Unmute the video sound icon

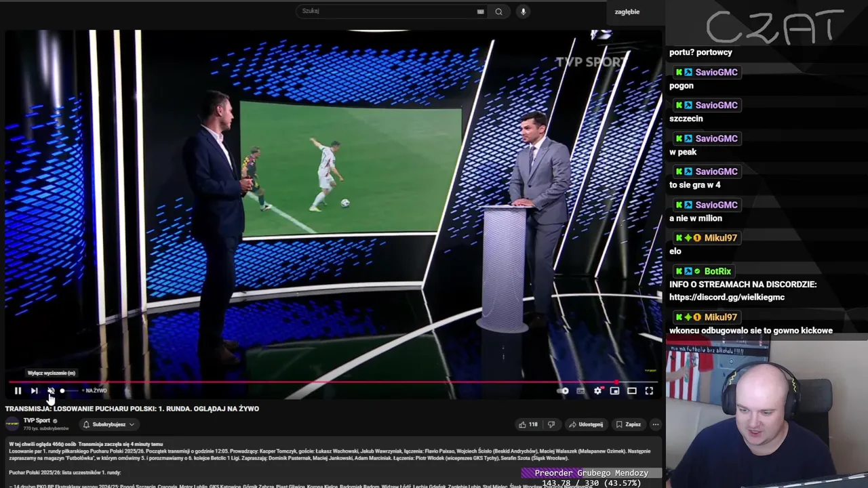pyautogui.click(x=51, y=391)
